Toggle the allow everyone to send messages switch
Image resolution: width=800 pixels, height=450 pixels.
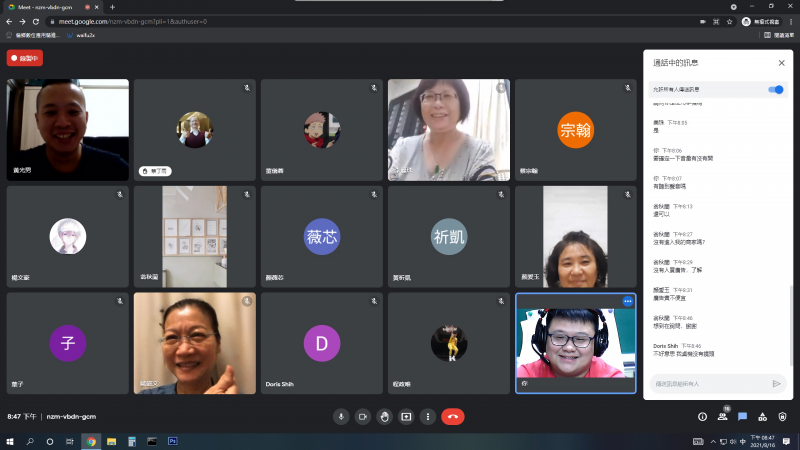(x=775, y=89)
